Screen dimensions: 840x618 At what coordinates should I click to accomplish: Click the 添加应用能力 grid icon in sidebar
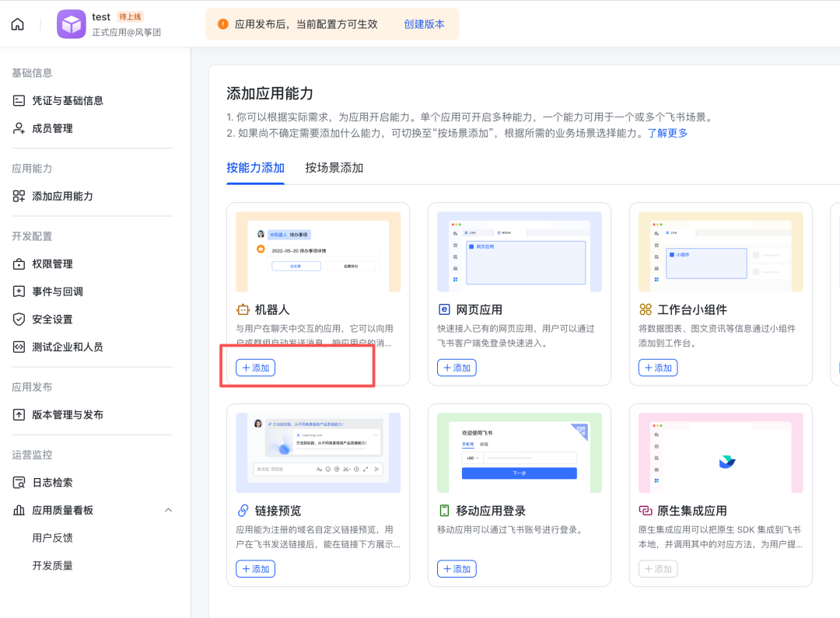click(19, 196)
